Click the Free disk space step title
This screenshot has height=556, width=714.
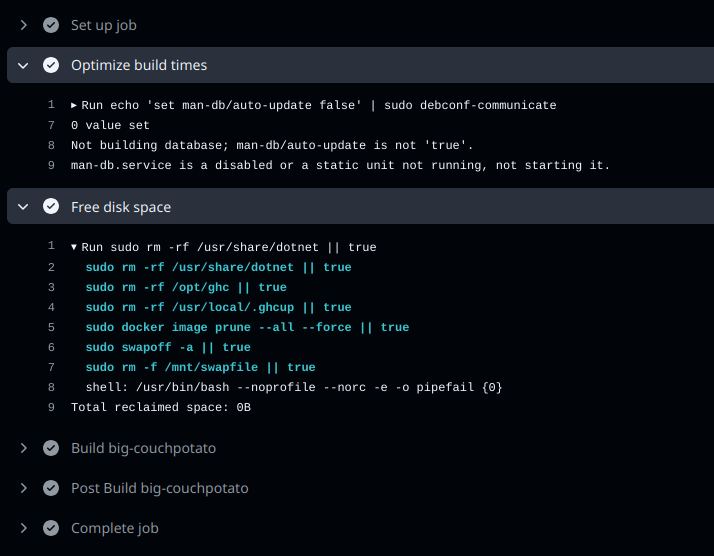pos(121,207)
